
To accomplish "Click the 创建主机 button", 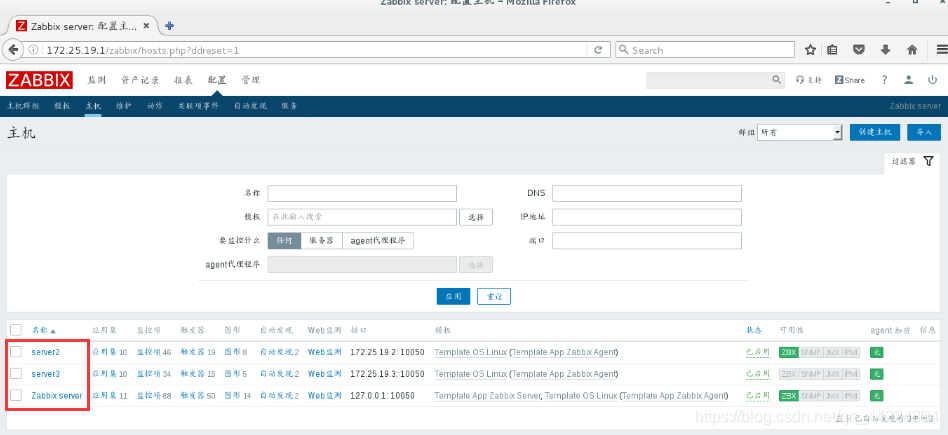I will click(875, 132).
